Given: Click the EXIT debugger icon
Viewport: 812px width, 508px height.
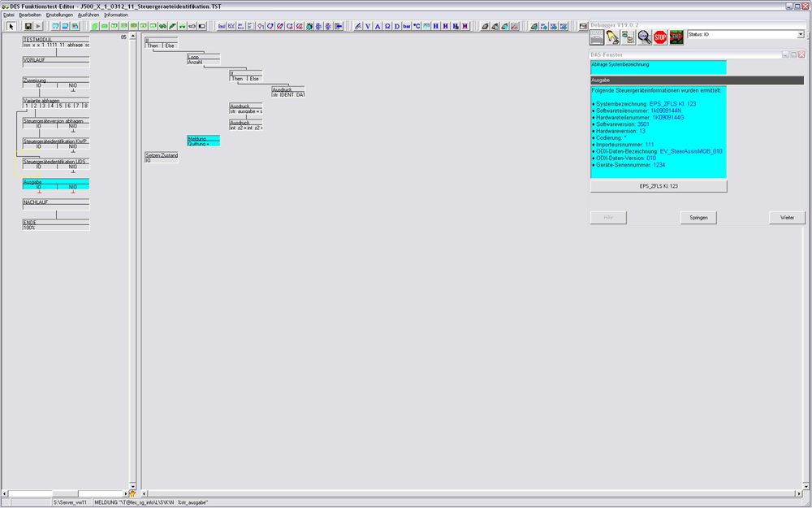Looking at the screenshot, I should [676, 37].
